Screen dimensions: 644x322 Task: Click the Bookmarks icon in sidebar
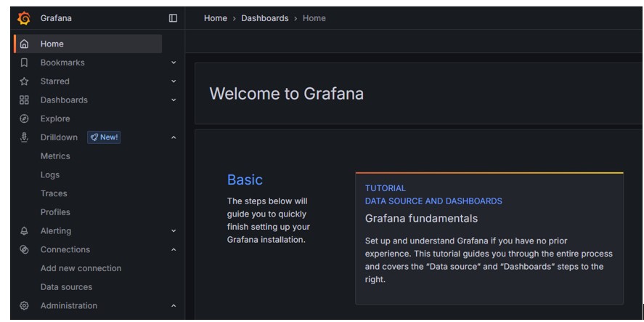pos(24,63)
